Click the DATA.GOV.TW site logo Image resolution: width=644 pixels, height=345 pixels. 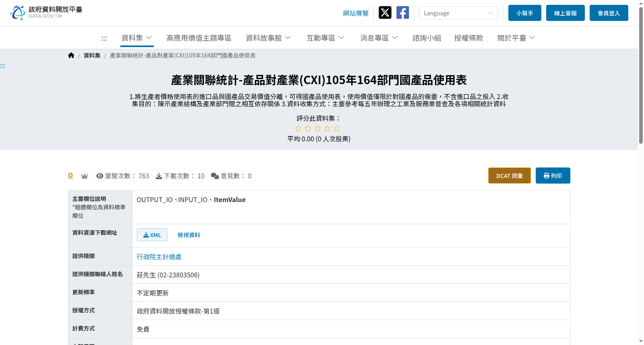46,12
